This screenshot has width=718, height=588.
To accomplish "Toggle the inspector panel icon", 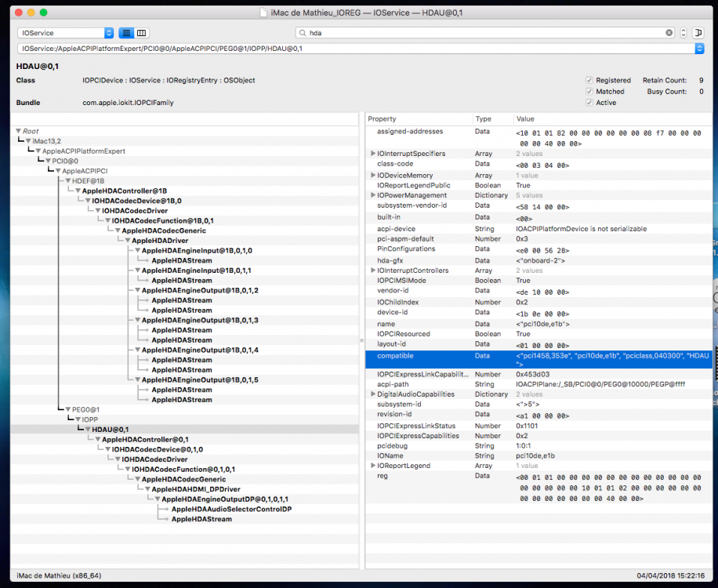I will [x=698, y=32].
